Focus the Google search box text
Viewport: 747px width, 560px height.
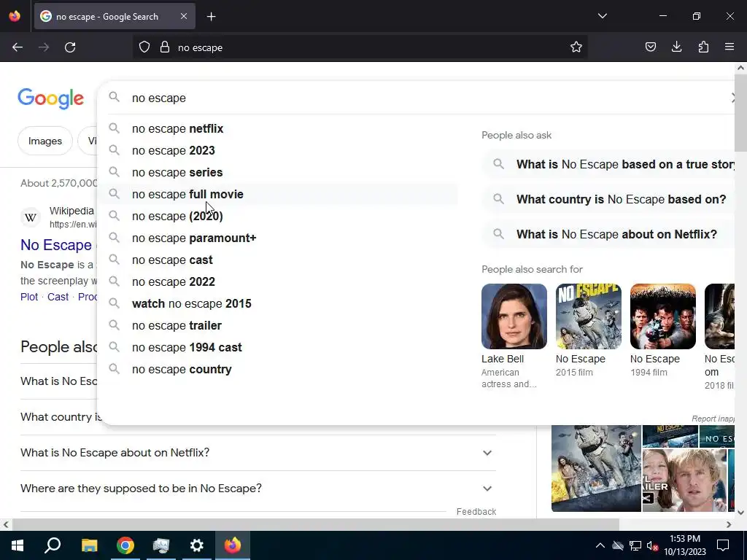(159, 98)
